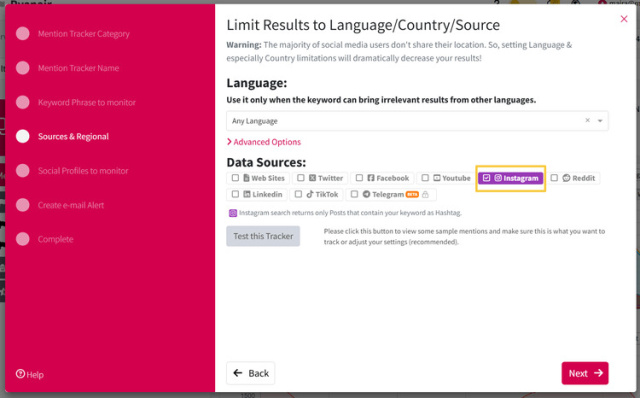Uncheck the Instagram data source checkbox
The height and width of the screenshot is (398, 640).
pyautogui.click(x=486, y=178)
